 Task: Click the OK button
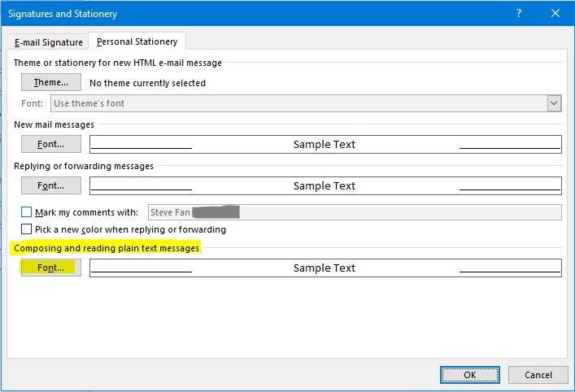click(469, 375)
